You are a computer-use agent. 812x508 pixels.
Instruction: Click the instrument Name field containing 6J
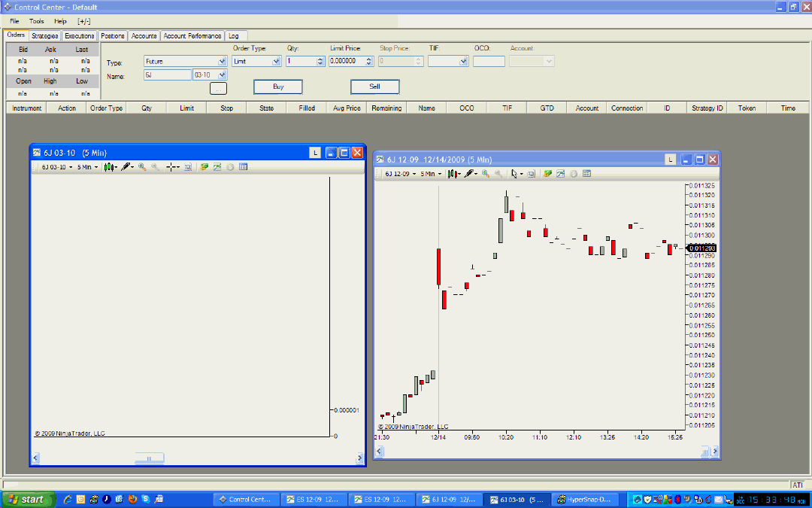point(168,75)
